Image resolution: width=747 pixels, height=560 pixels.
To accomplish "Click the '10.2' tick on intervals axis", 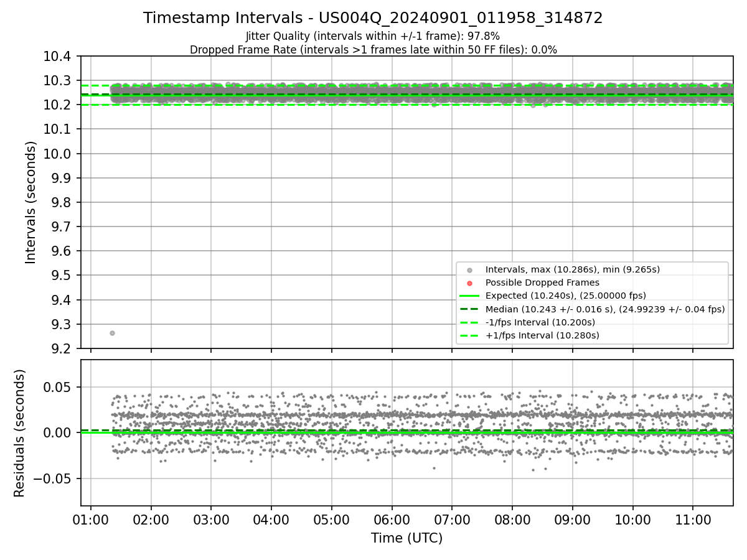I will coord(59,105).
